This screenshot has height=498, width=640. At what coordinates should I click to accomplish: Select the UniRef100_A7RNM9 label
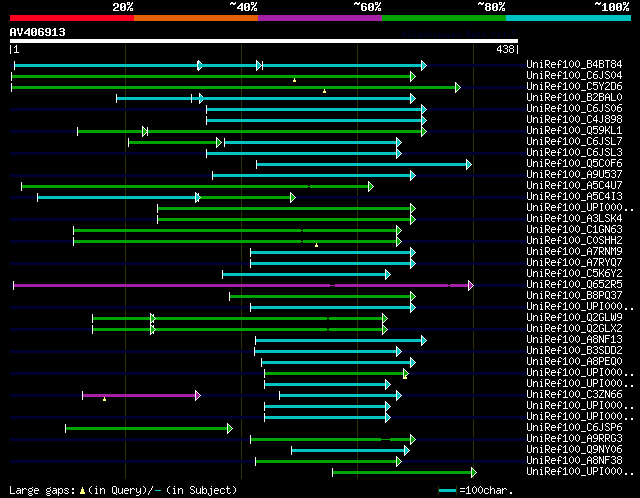coord(574,251)
